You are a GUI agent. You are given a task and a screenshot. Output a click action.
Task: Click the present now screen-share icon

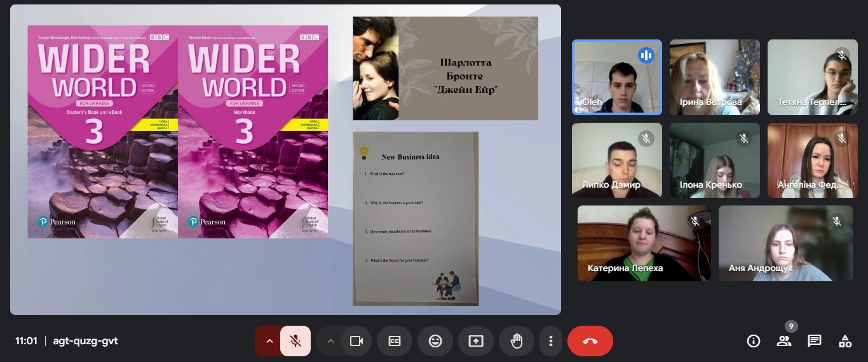pos(476,341)
